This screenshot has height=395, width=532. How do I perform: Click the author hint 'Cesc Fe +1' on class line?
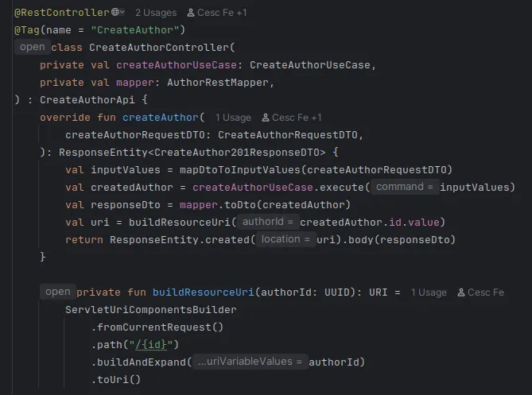point(222,13)
